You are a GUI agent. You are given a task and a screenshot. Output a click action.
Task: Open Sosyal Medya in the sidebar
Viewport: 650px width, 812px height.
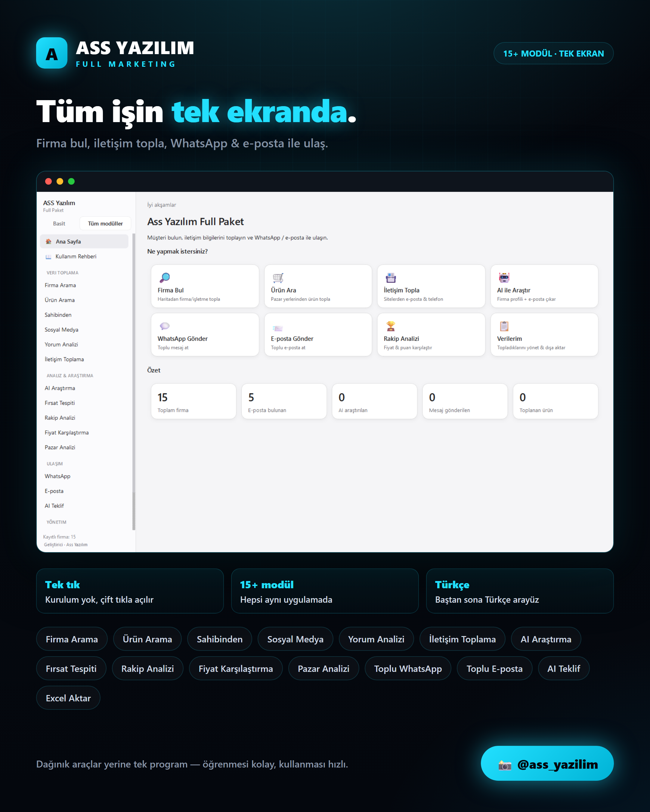pos(61,330)
